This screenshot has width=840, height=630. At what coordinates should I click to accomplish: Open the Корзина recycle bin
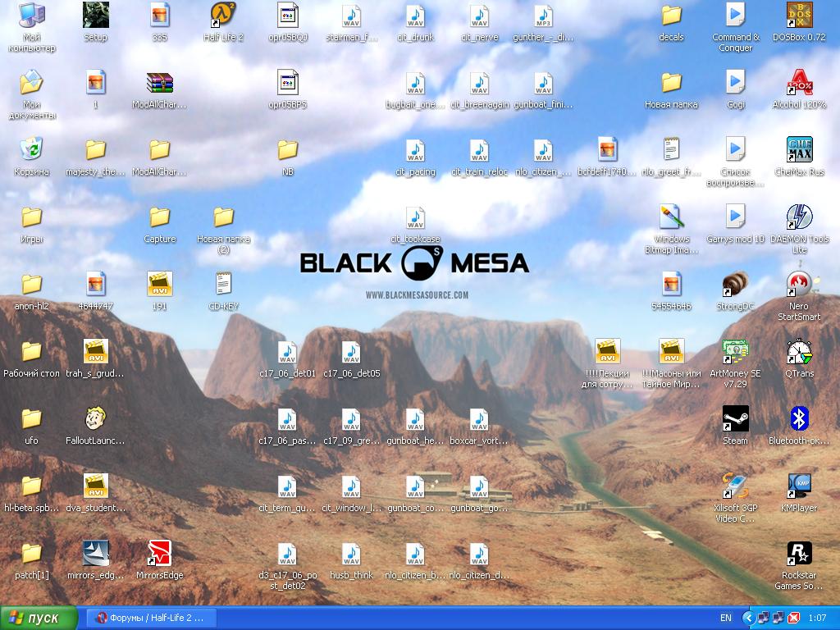point(32,149)
